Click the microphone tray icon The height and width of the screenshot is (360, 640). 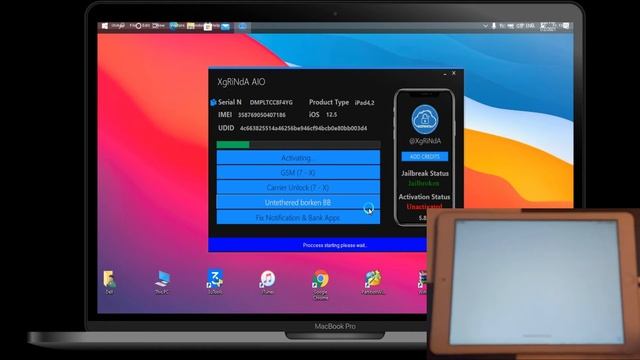click(x=493, y=26)
